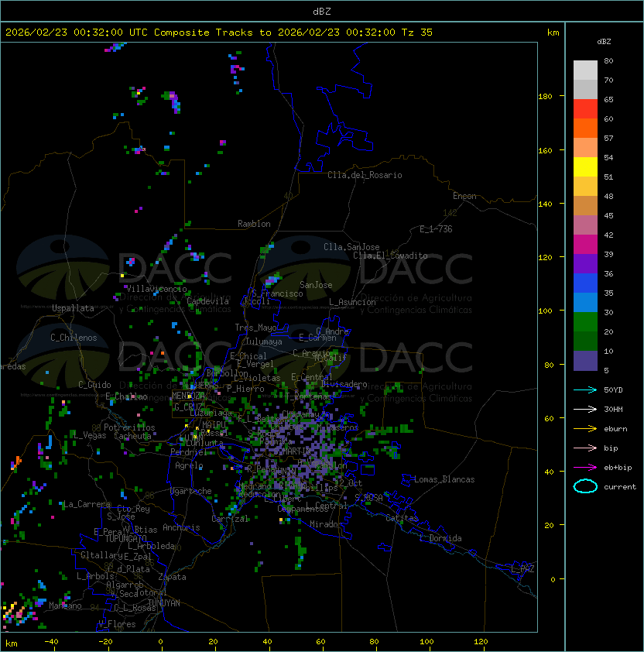
Task: Click the white 30HM arrow in legend
Action: coord(585,409)
